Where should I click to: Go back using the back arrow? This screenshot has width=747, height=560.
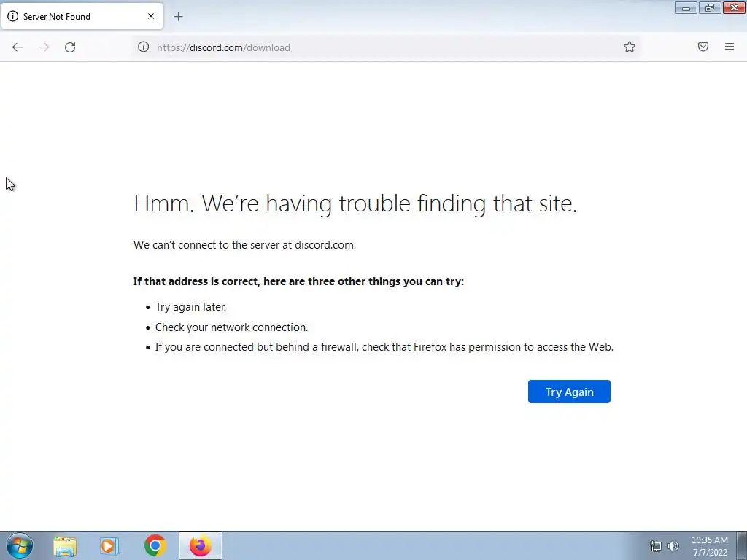[x=18, y=47]
